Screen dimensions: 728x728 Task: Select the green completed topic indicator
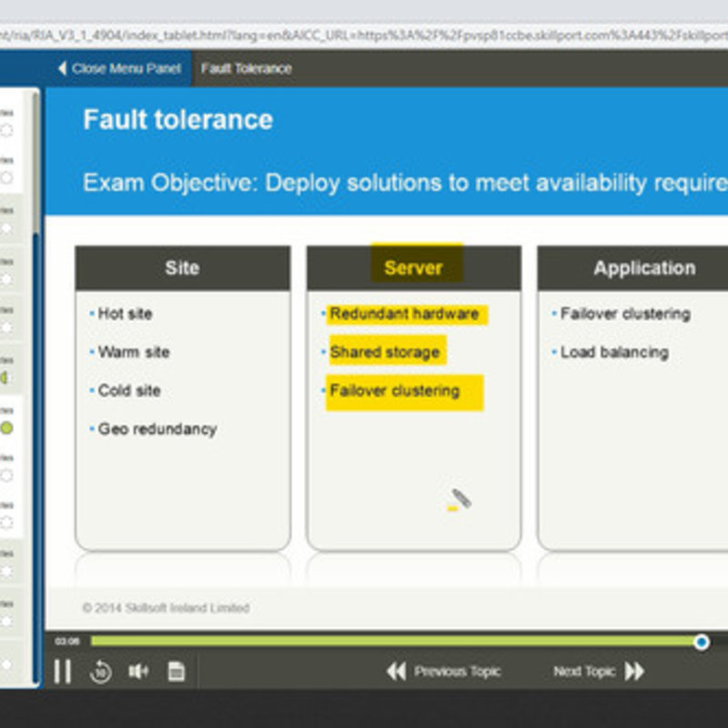point(6,428)
